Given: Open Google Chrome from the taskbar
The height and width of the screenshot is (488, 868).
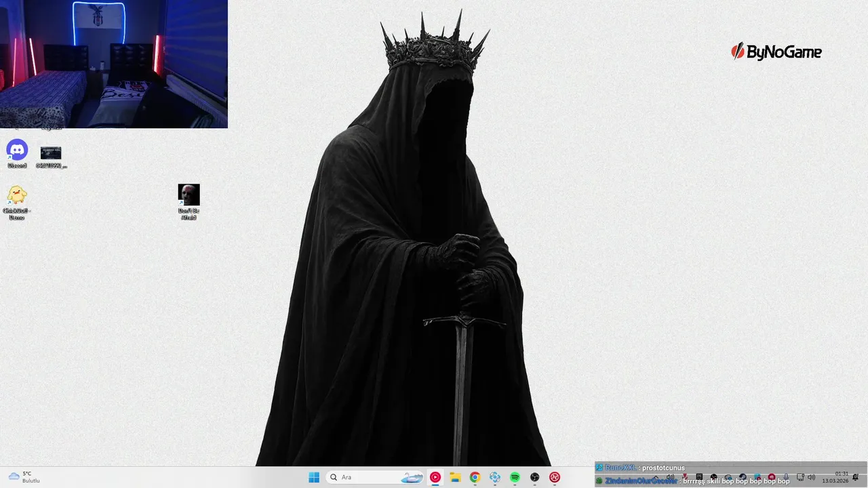Looking at the screenshot, I should point(475,477).
